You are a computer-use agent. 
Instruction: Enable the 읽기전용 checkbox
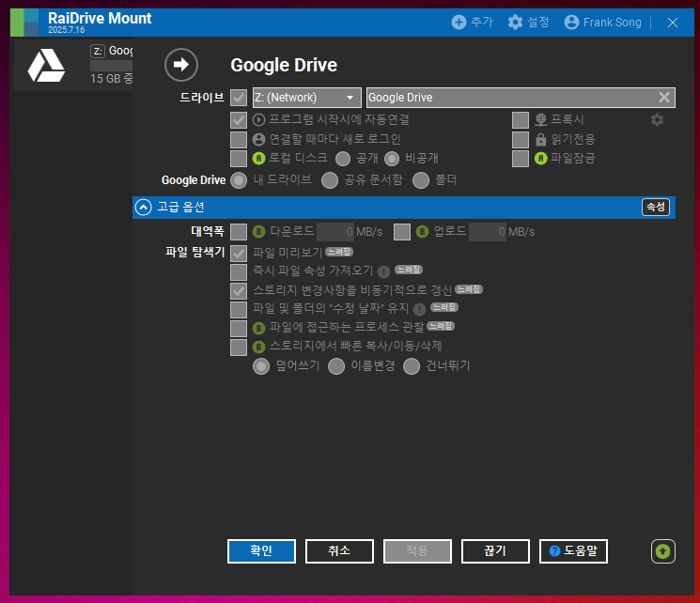point(521,139)
